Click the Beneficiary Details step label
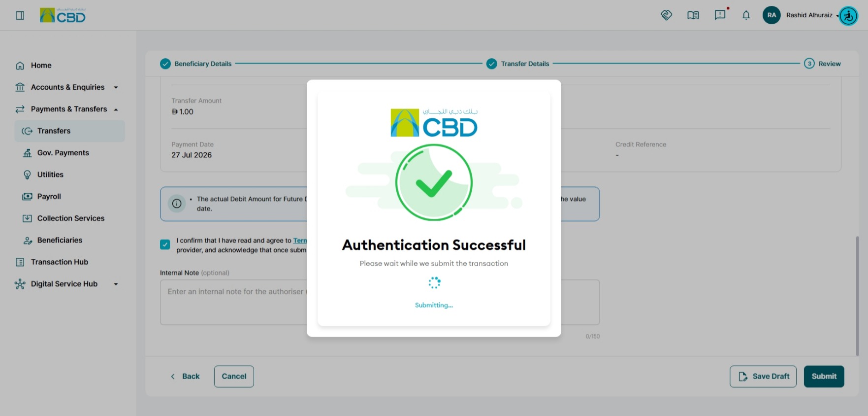The width and height of the screenshot is (868, 416). [203, 64]
